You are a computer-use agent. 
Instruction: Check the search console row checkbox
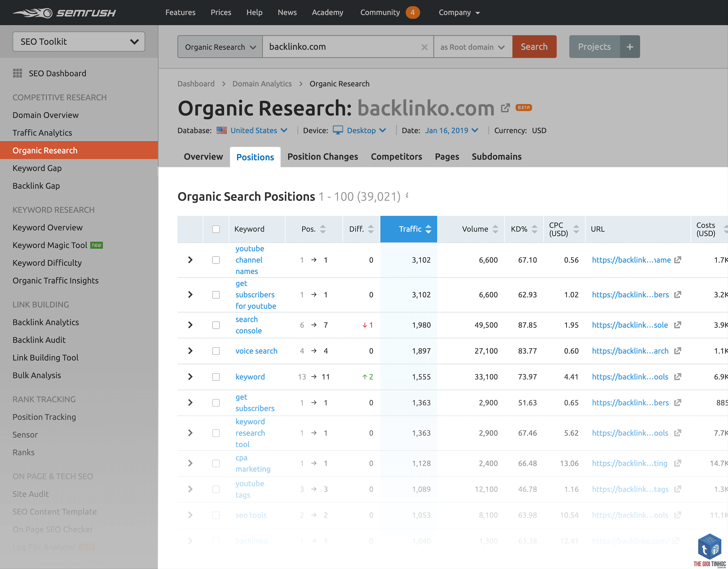pos(216,325)
